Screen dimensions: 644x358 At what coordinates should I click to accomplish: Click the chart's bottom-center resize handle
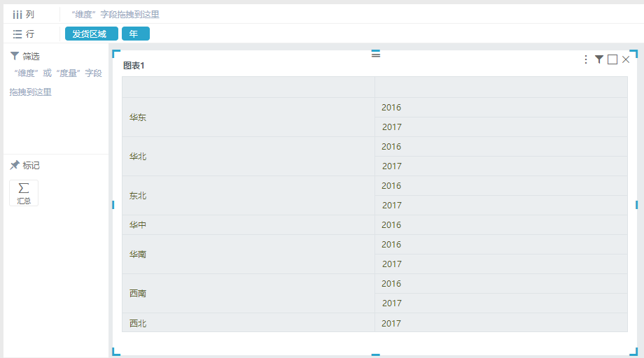[376, 355]
